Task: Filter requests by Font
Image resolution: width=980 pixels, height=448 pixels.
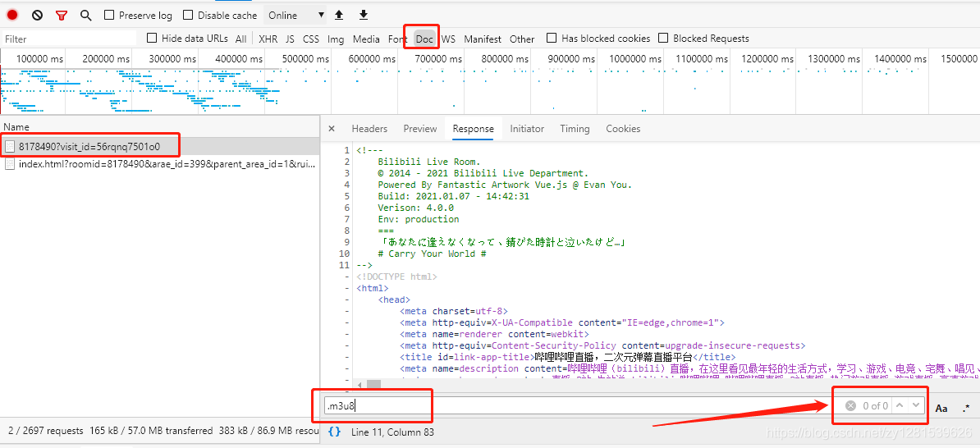Action: (x=397, y=39)
